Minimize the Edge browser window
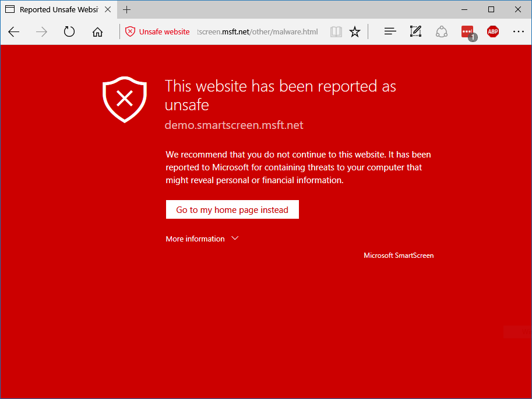The height and width of the screenshot is (399, 532). [464, 9]
